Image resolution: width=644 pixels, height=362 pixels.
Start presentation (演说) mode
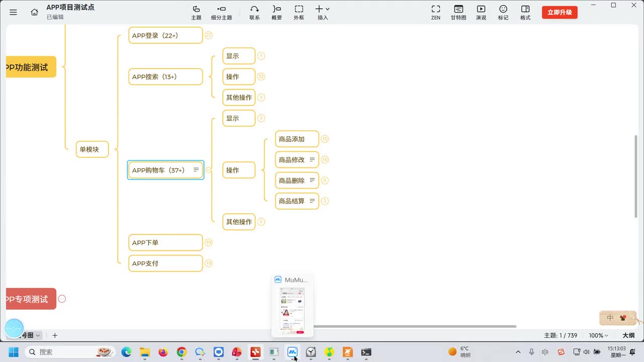[x=481, y=13]
